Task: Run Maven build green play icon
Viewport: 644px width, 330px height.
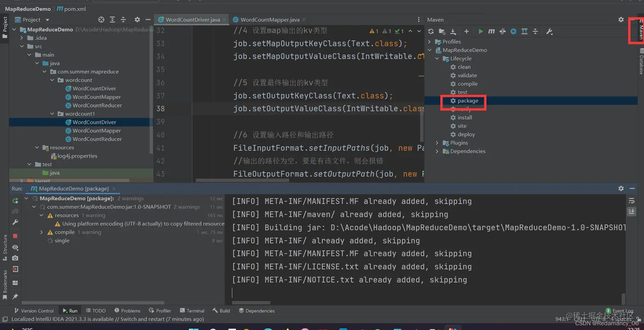Action: [480, 32]
